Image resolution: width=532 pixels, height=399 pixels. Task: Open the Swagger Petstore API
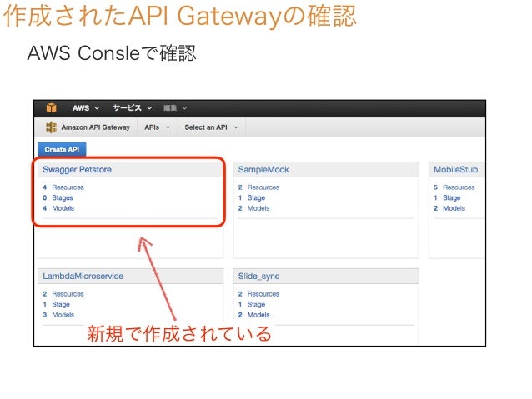(77, 169)
